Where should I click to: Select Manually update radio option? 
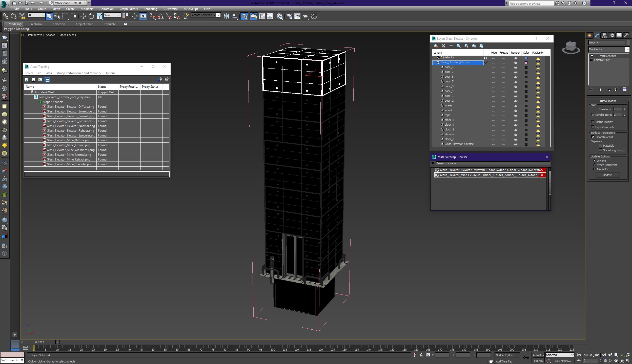point(594,169)
